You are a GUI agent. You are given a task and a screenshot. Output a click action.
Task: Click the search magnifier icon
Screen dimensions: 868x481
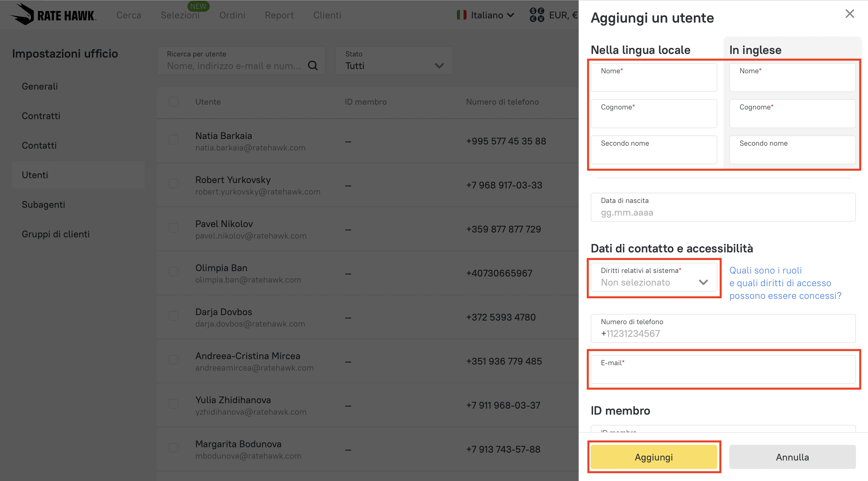313,65
